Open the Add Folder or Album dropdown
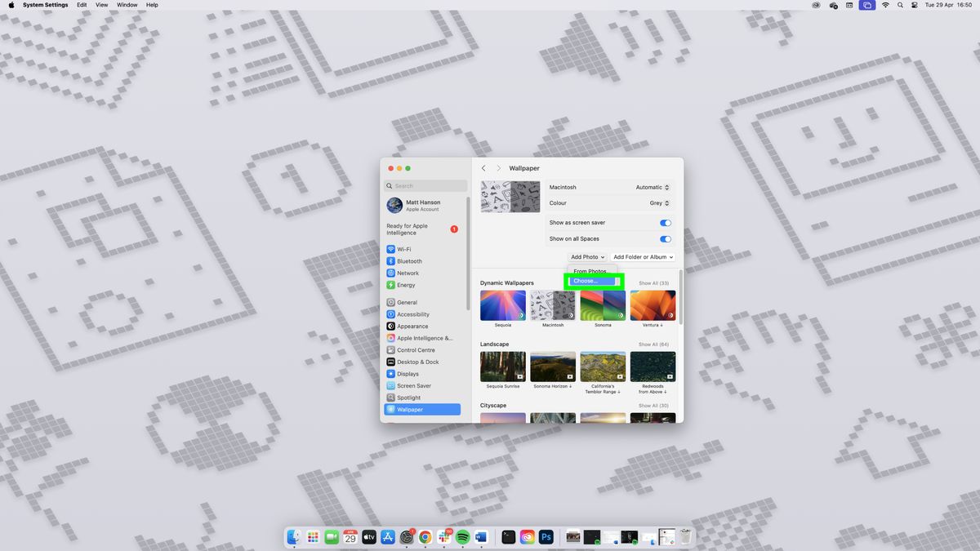This screenshot has width=980, height=551. (x=643, y=256)
